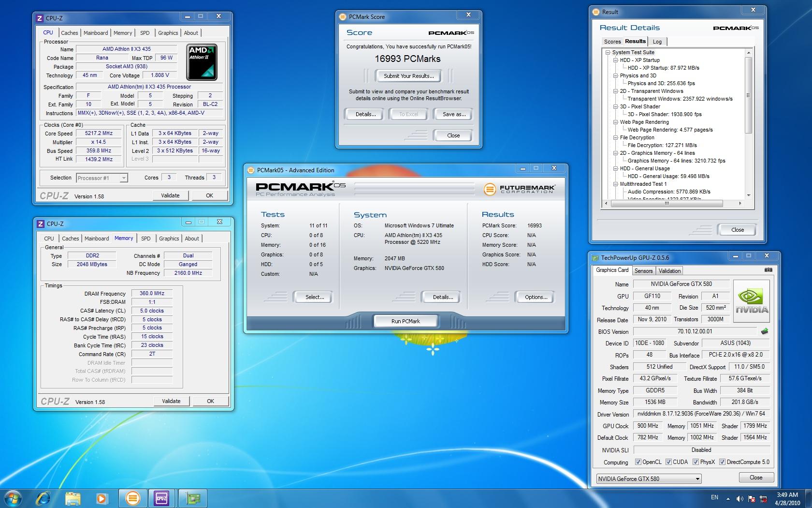Click Save as... in PCMark Score window
The height and width of the screenshot is (508, 812).
tap(454, 114)
